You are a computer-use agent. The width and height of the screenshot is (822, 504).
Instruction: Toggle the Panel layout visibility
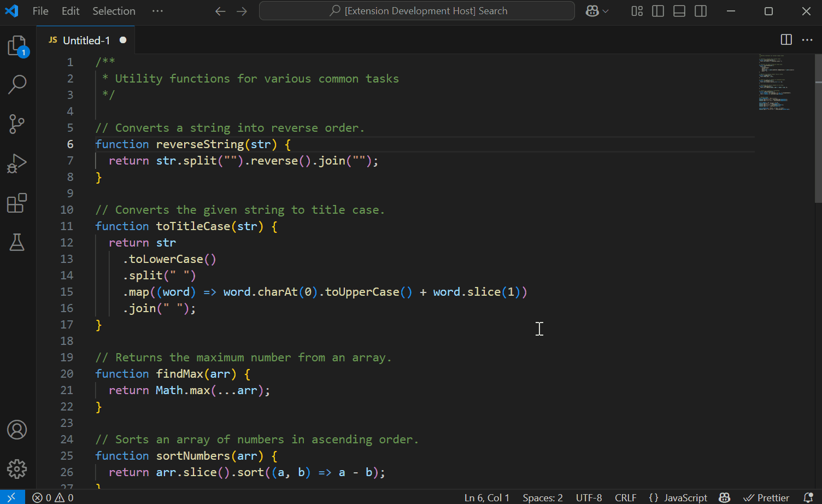coord(679,10)
